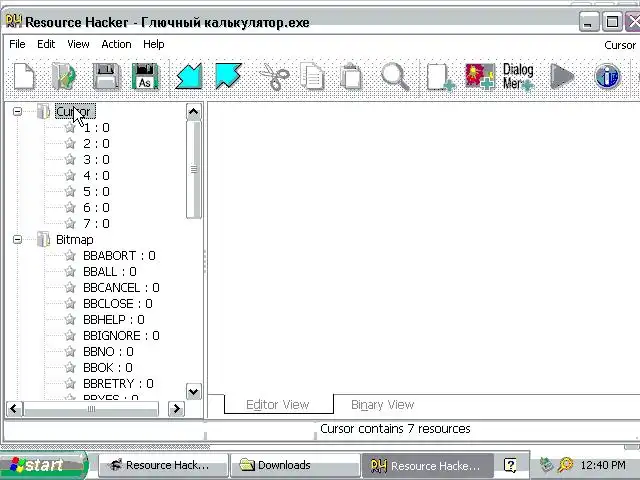
Task: Select bitmap BBOK : 0
Action: click(108, 368)
